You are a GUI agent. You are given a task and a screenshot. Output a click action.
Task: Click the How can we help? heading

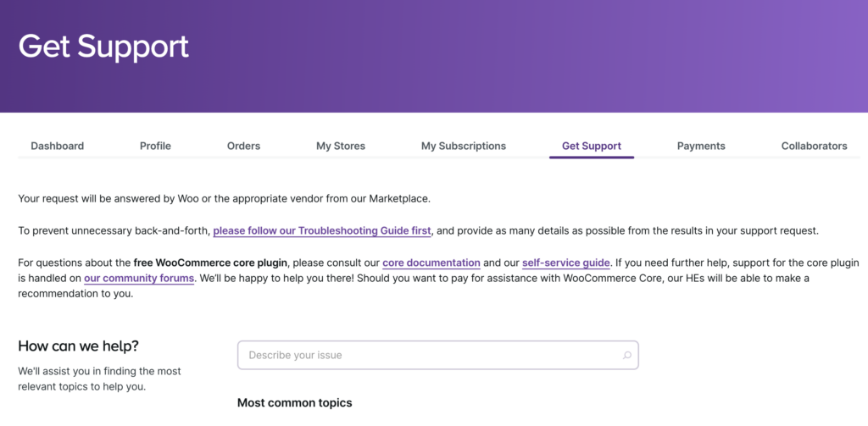tap(78, 346)
